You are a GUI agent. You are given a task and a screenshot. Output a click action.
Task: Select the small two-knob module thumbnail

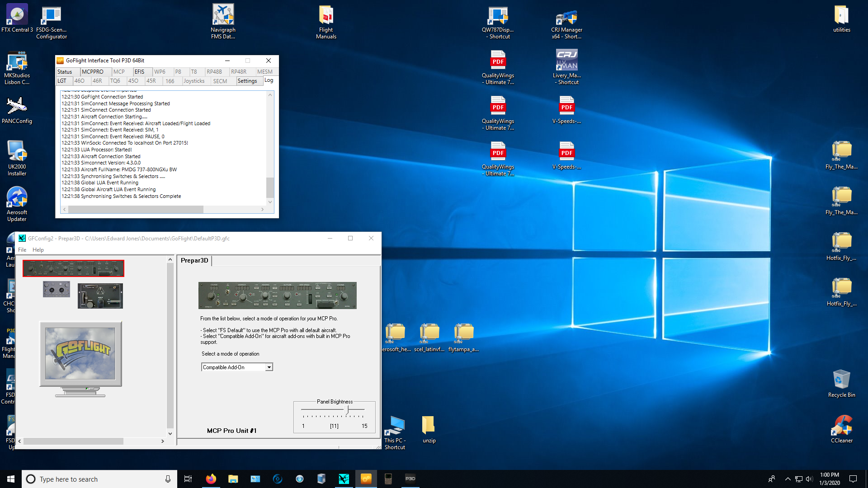click(57, 289)
